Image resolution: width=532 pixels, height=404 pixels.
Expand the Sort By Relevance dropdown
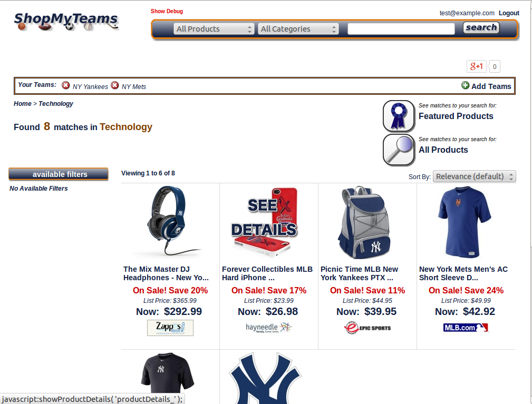pos(475,176)
